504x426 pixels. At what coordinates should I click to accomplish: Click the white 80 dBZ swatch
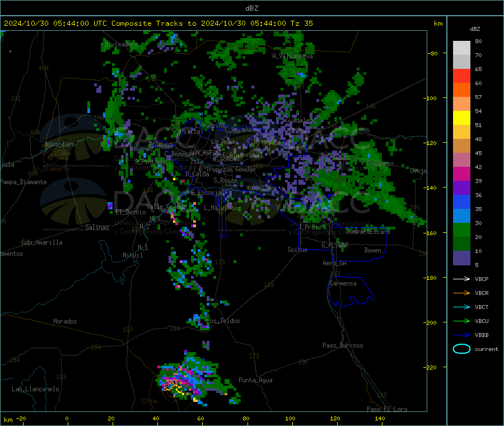tap(461, 48)
